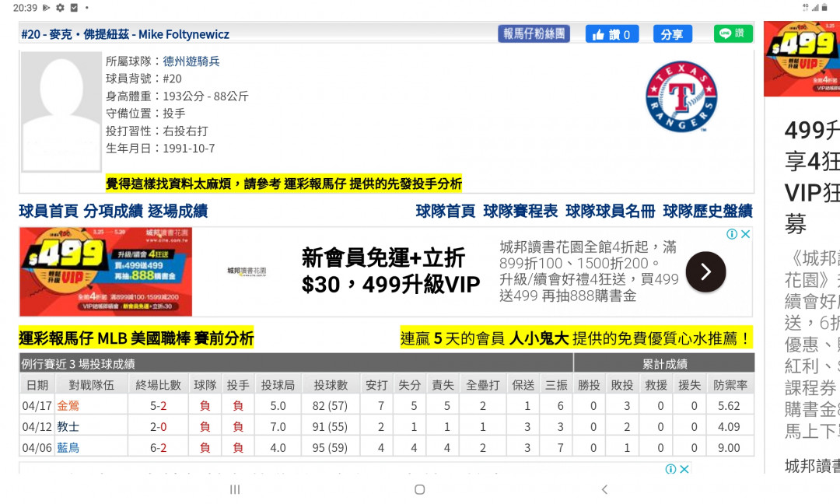The image size is (840, 504).
Task: Click the 累計成績 section header
Action: (x=664, y=364)
